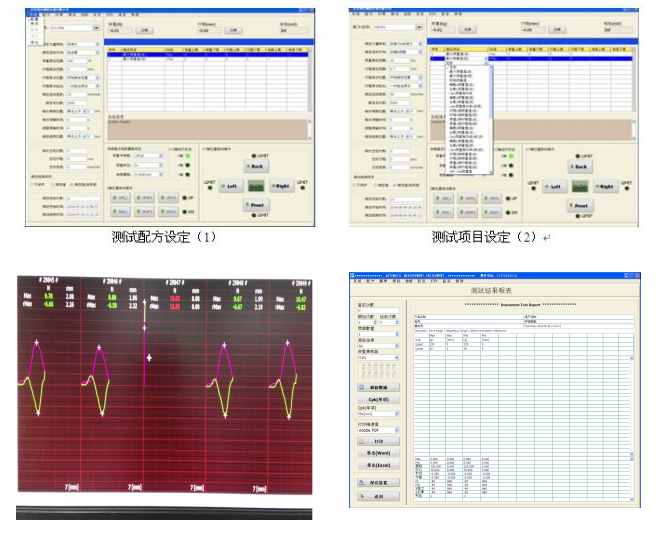Click the return button at bottom of report panel
Image resolution: width=660 pixels, height=545 pixels.
[x=377, y=496]
